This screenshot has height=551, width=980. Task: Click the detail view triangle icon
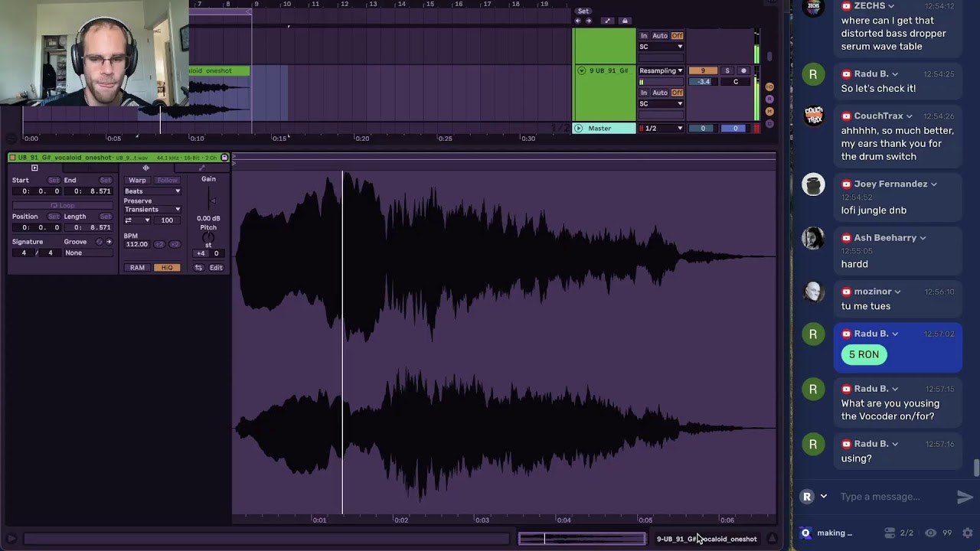(772, 539)
